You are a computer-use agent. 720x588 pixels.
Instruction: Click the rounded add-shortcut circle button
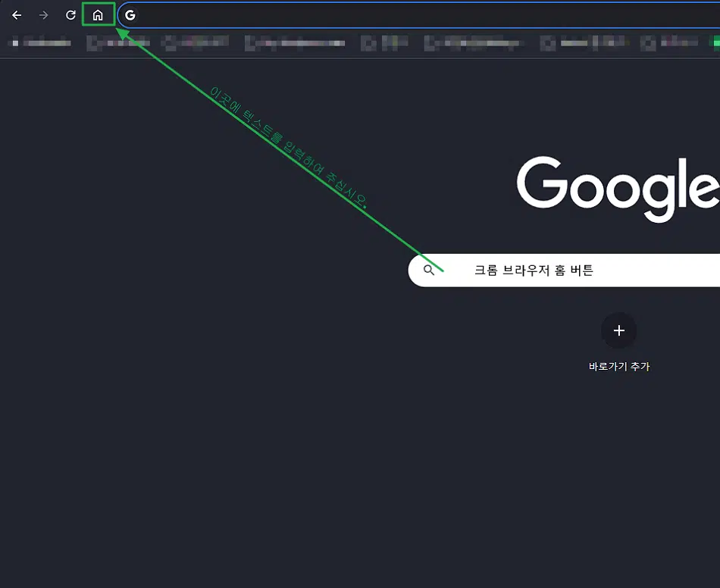[618, 330]
